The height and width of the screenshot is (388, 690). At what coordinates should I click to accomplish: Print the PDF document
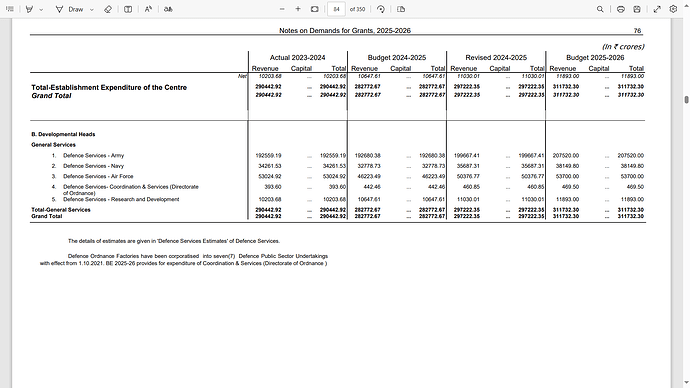620,9
